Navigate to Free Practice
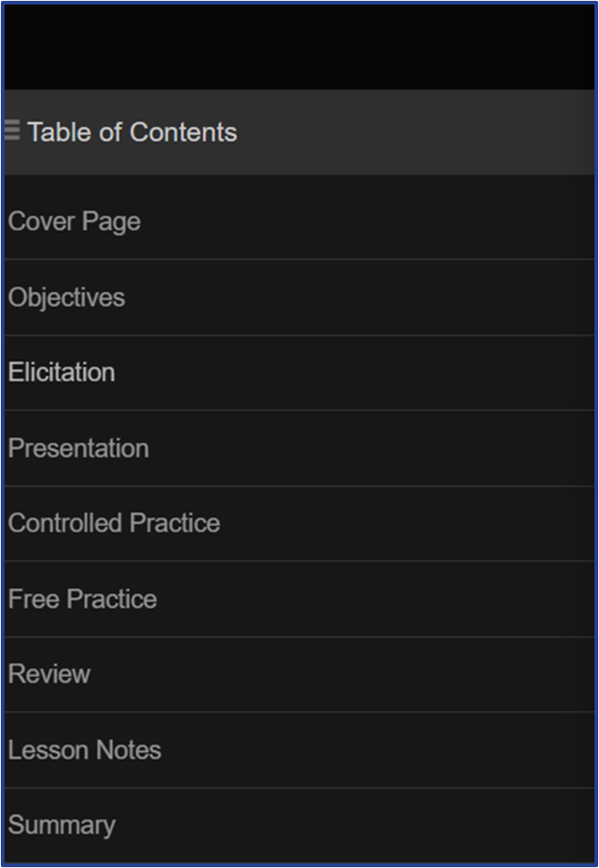This screenshot has height=868, width=599. click(x=82, y=599)
